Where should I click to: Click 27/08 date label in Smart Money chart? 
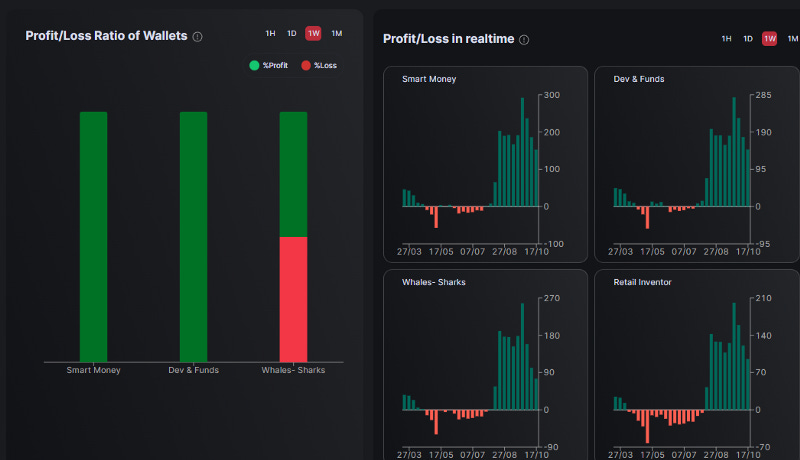(505, 251)
